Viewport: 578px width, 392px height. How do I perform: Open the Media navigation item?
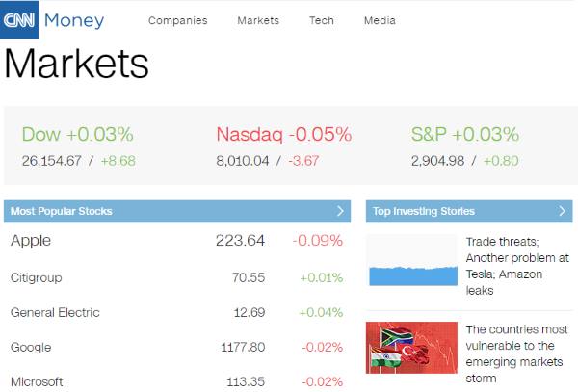pyautogui.click(x=380, y=21)
